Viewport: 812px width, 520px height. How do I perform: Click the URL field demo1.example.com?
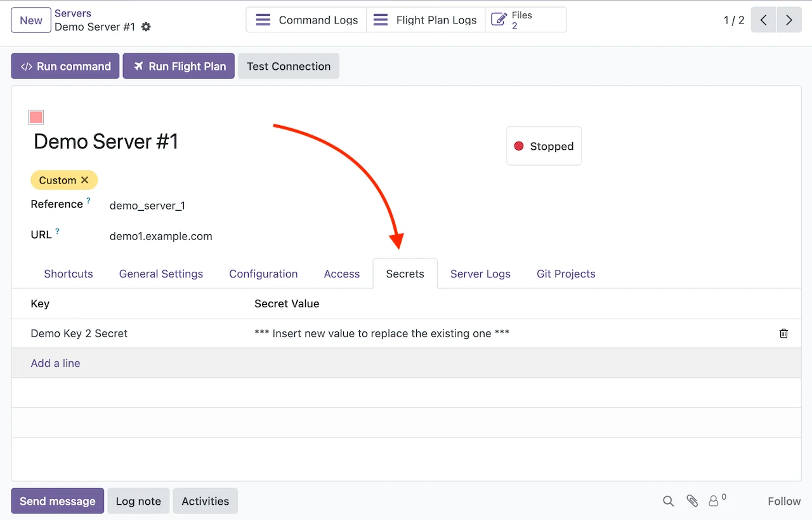pos(161,236)
